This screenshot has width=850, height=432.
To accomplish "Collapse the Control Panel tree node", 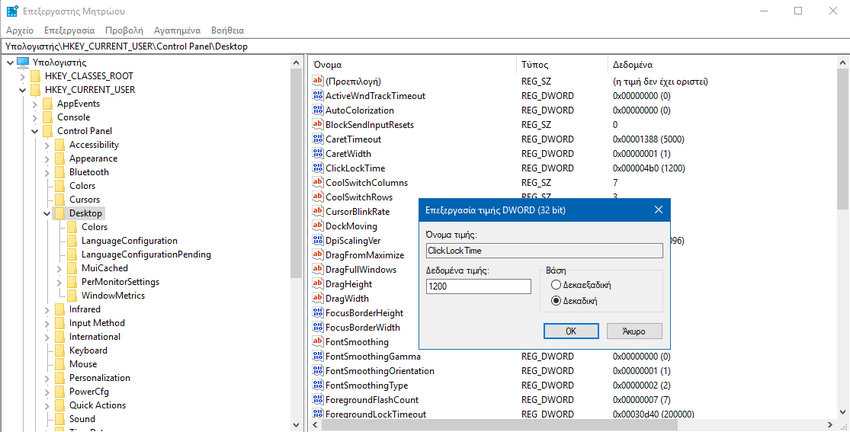I will click(35, 131).
